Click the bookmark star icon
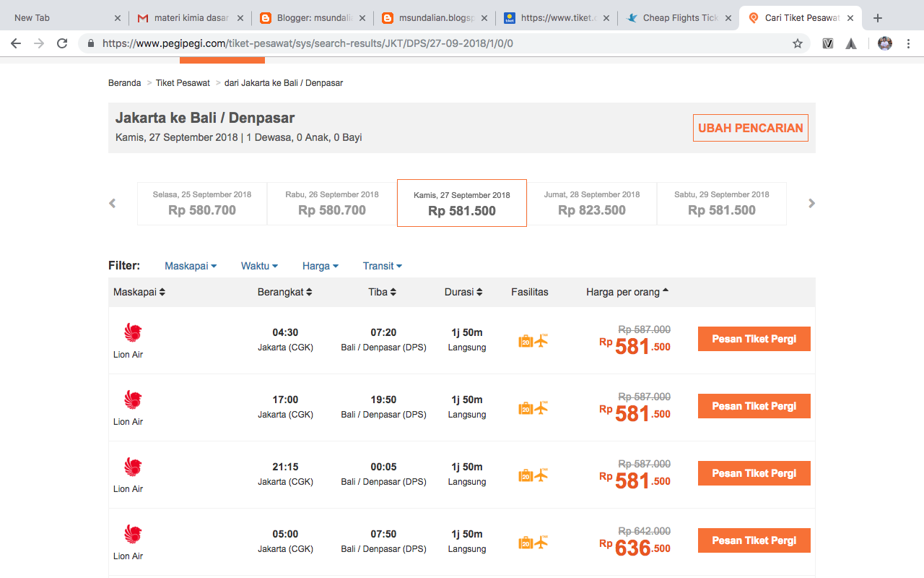The image size is (924, 578). (798, 43)
